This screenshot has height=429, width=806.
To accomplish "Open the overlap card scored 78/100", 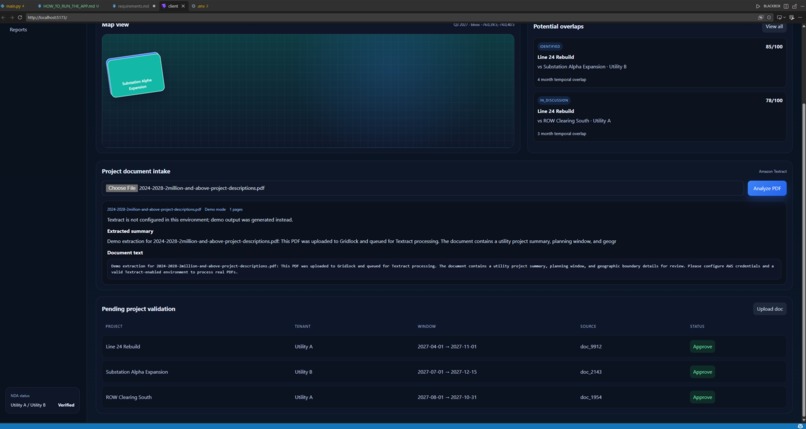I will [x=660, y=117].
